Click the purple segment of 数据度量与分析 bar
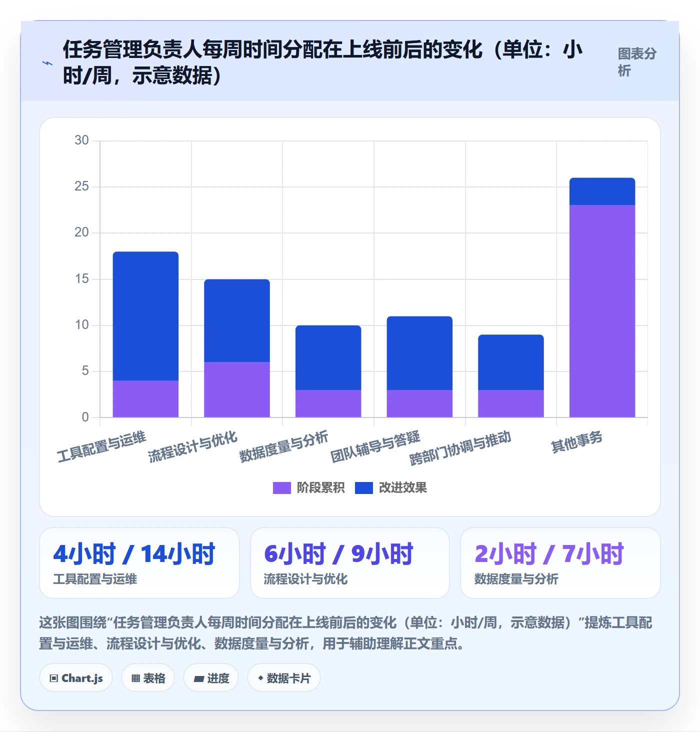 click(x=328, y=403)
